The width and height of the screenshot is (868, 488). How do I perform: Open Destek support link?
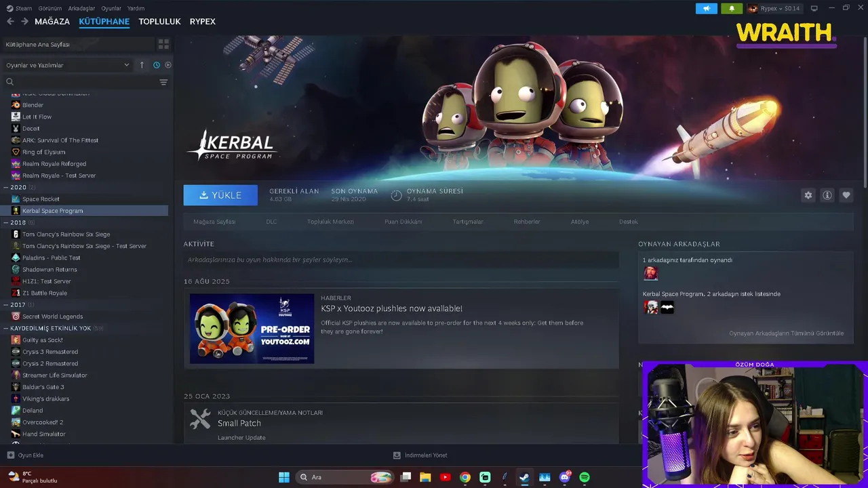pyautogui.click(x=629, y=222)
